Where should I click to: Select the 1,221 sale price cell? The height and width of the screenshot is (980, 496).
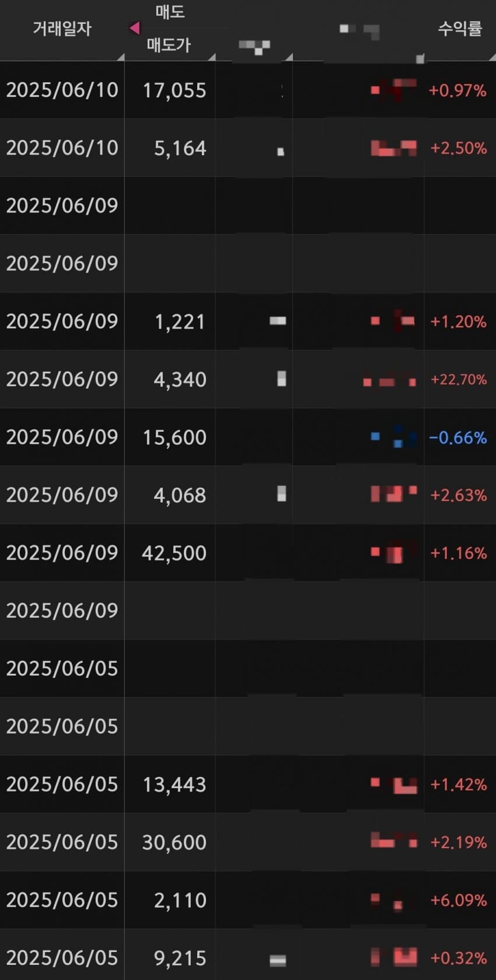point(180,321)
